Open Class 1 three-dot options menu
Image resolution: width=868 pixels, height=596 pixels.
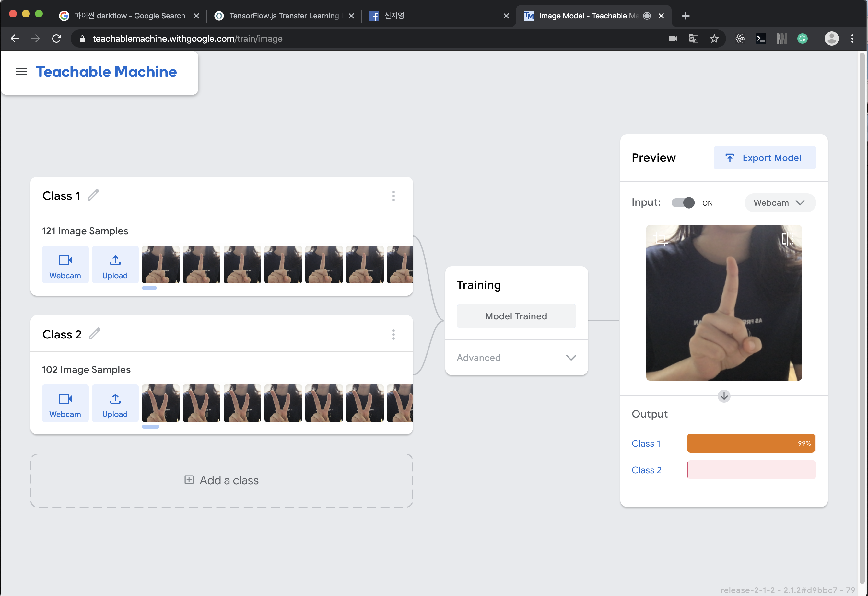tap(393, 196)
